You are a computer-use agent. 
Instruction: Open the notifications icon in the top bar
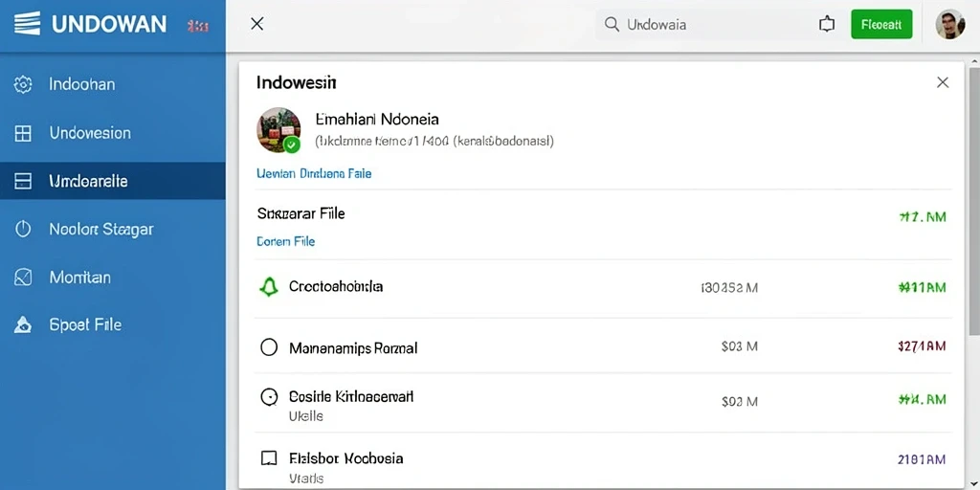[827, 24]
